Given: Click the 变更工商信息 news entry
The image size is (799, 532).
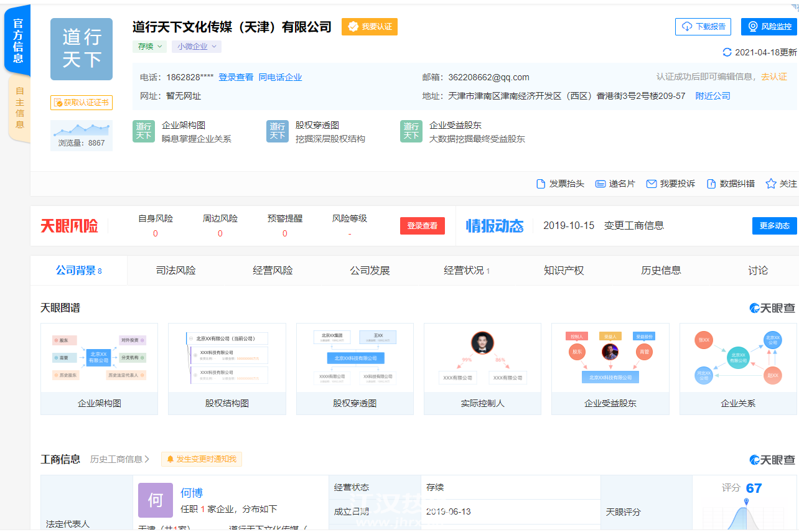Looking at the screenshot, I should pyautogui.click(x=633, y=226).
